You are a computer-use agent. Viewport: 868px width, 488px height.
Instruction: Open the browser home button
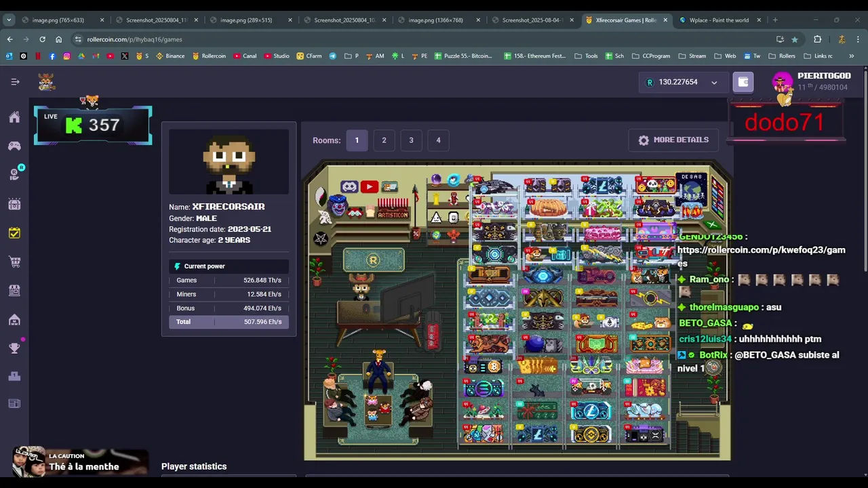58,39
